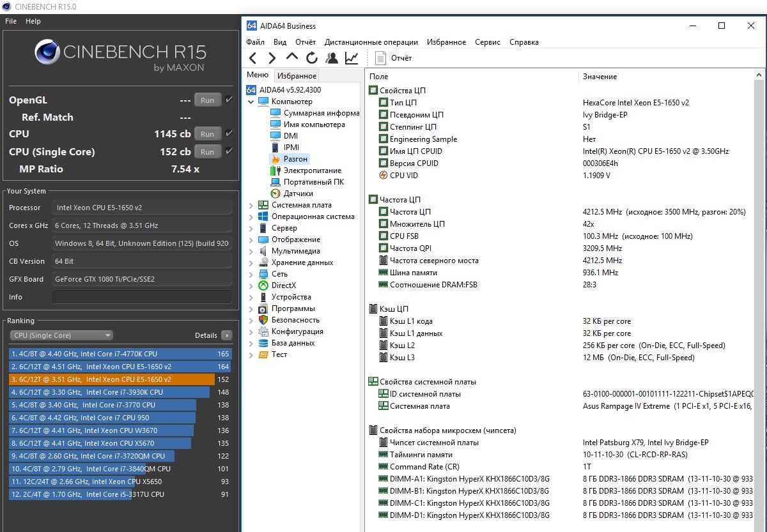Select the Тест benchmark icon
Viewport: 767px width, 532px height.
click(263, 354)
